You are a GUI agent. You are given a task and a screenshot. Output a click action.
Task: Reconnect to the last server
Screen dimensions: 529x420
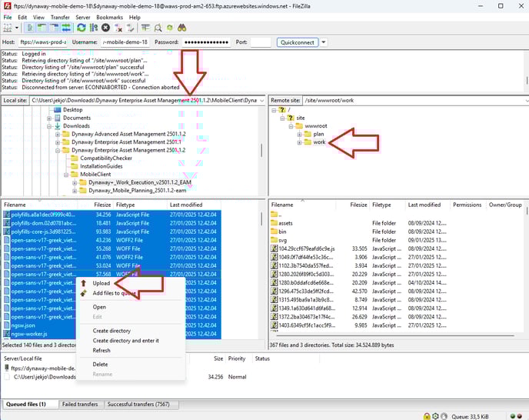click(130, 28)
